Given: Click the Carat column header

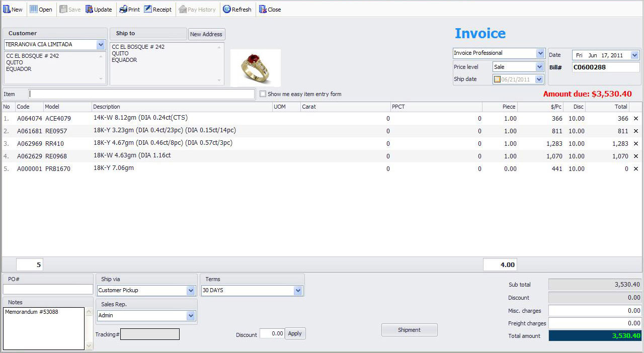Looking at the screenshot, I should tap(346, 107).
